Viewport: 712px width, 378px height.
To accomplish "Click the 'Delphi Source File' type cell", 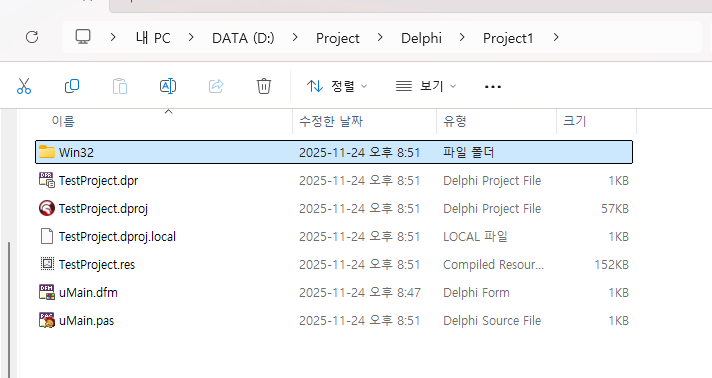I will [x=492, y=321].
